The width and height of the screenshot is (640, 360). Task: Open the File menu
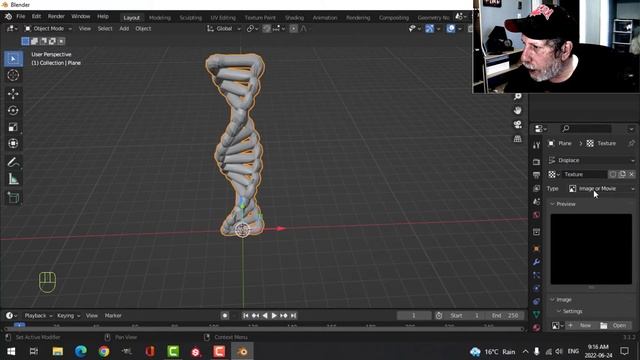coord(21,17)
